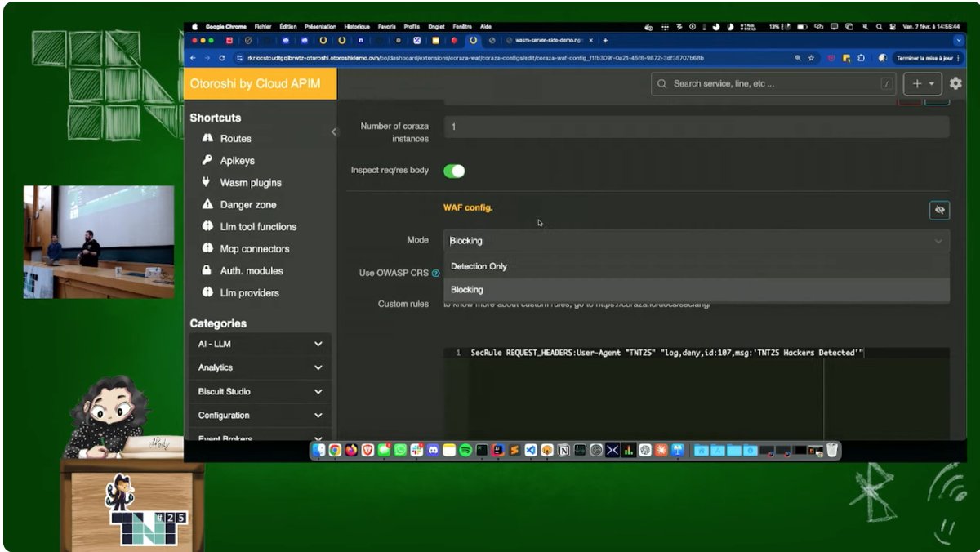980x552 pixels.
Task: Open the Historique menu
Action: point(357,26)
